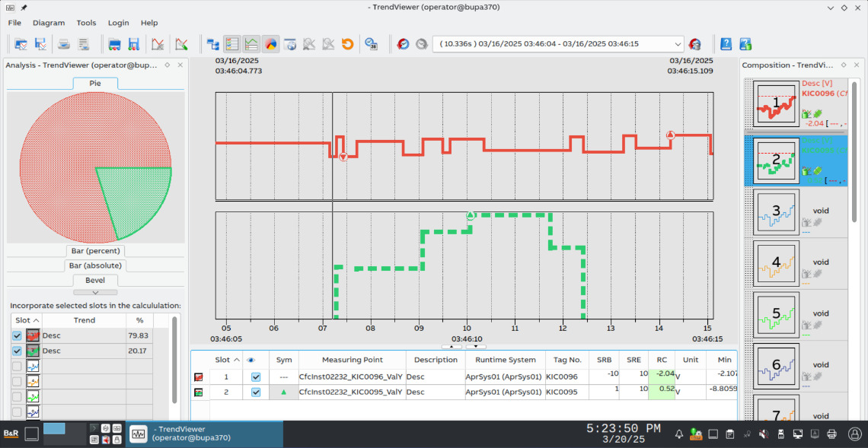Click the globe diagram toolbar icon
Screen dimensions: 868x448
[289, 44]
